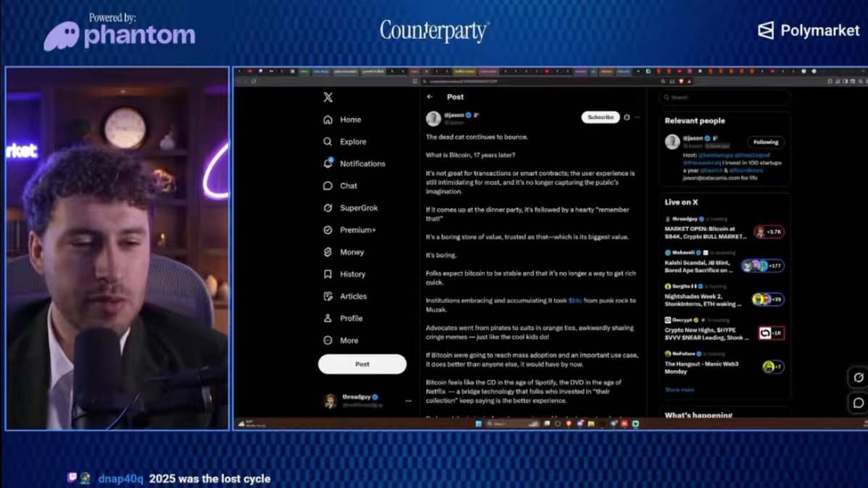Image resolution: width=868 pixels, height=488 pixels.
Task: Expand the More menu in sidebar
Action: 341,341
